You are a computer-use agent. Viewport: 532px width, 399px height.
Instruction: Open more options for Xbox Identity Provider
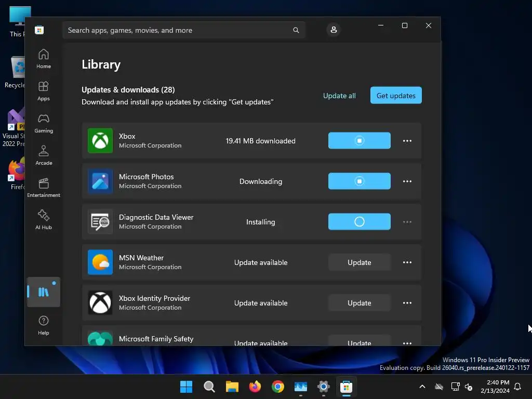click(x=407, y=303)
